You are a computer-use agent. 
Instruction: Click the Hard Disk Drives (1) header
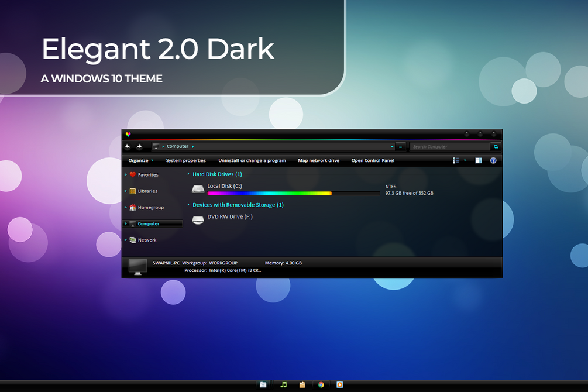pyautogui.click(x=217, y=174)
